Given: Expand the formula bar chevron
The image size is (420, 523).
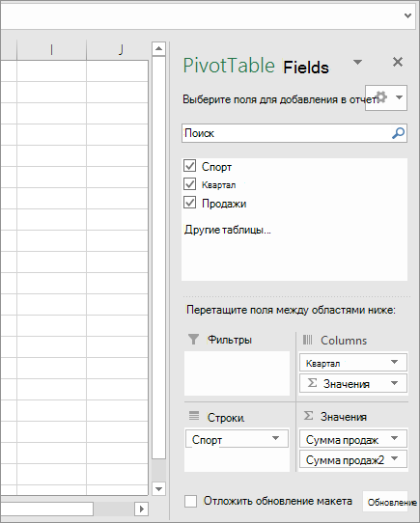Looking at the screenshot, I should [407, 15].
